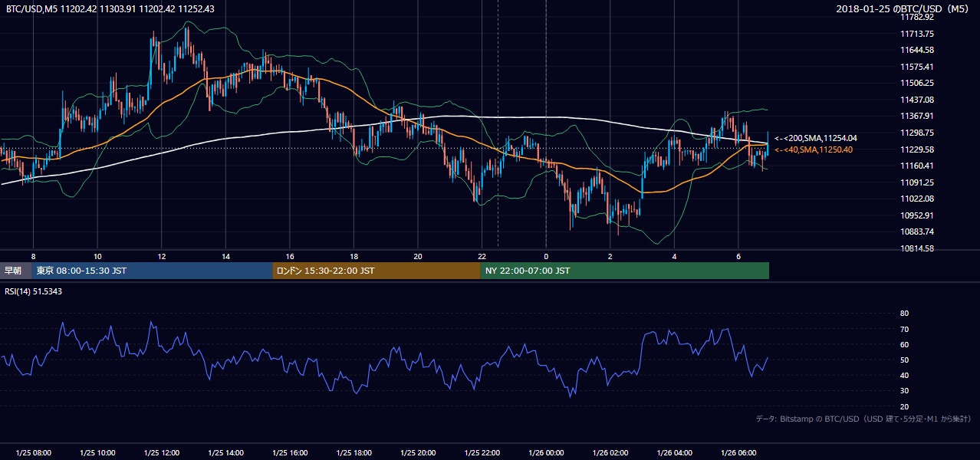Screen dimensions: 980x460
Task: Select the 40 SMA label 11250.40
Action: (814, 149)
